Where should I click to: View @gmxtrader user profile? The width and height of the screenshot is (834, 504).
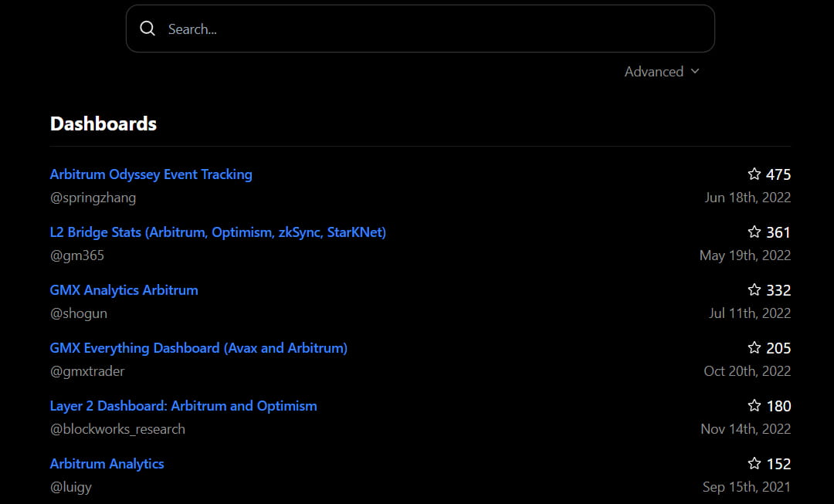click(x=87, y=371)
